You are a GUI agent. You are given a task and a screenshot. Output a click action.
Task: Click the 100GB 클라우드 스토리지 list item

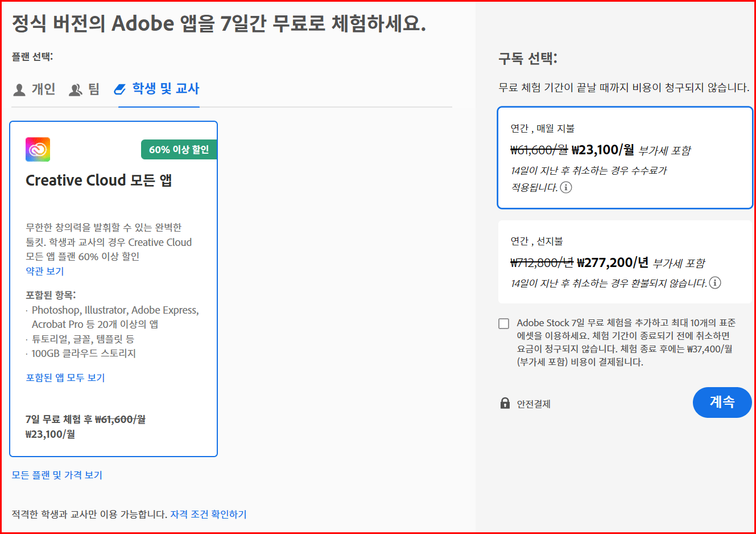point(84,354)
